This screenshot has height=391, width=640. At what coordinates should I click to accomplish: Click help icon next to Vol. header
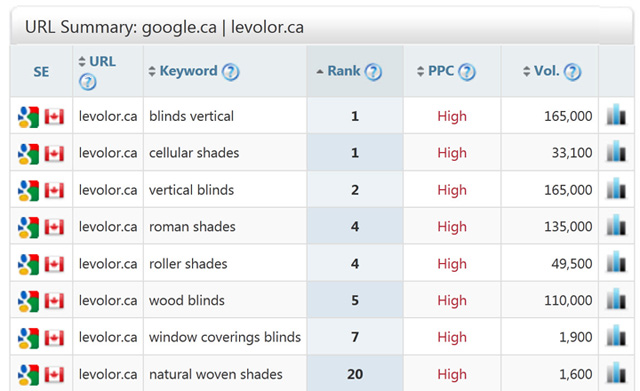(x=572, y=72)
